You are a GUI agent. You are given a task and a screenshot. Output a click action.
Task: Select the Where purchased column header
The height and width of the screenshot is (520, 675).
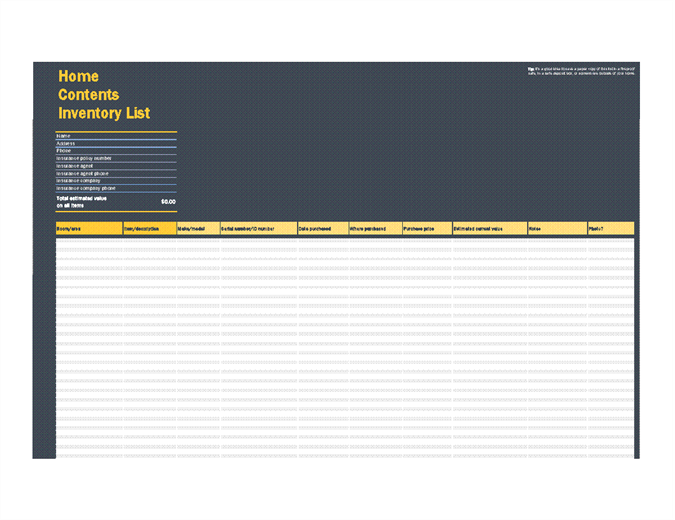coord(374,229)
